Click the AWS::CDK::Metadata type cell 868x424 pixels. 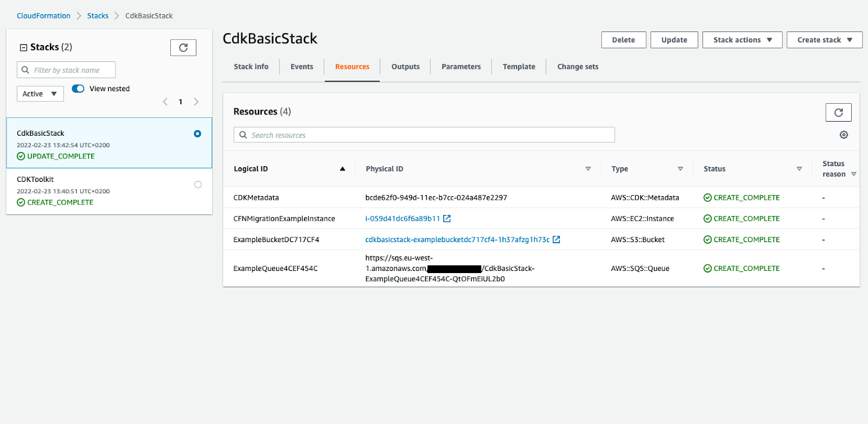tap(645, 198)
